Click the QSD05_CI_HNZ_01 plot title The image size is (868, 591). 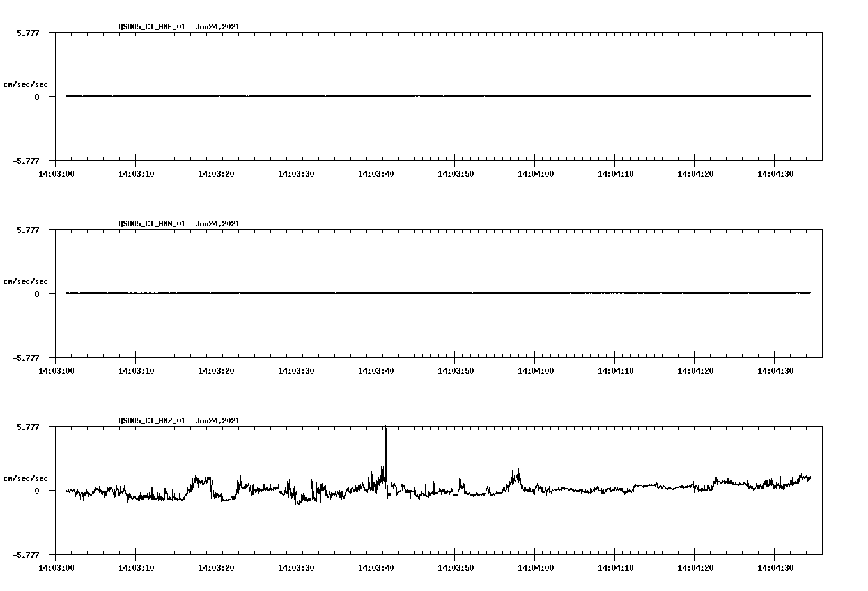(x=152, y=421)
